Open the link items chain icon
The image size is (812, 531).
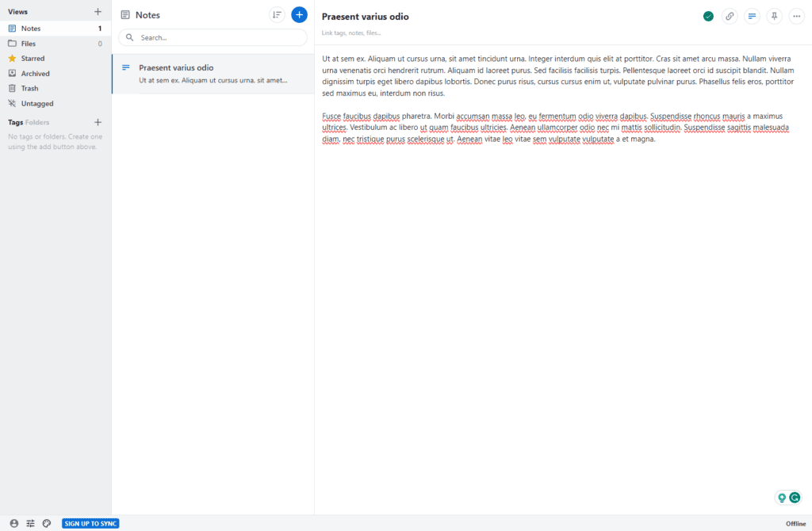(730, 16)
